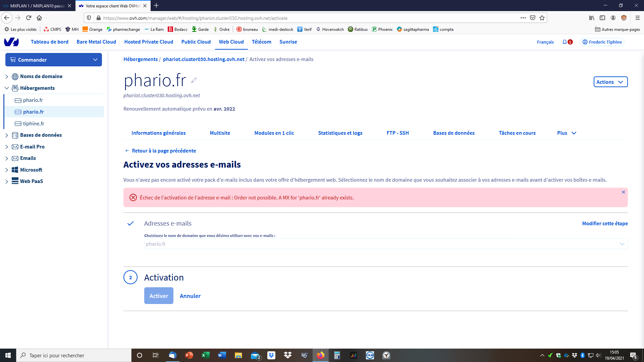The height and width of the screenshot is (362, 644).
Task: Click the Activer button
Action: tap(159, 296)
